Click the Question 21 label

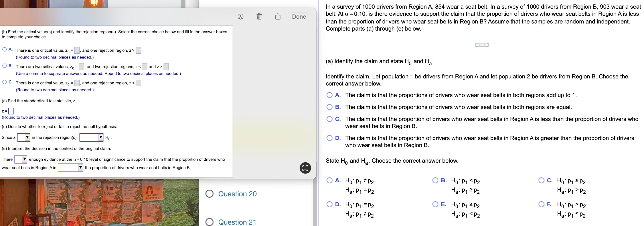[x=237, y=222]
